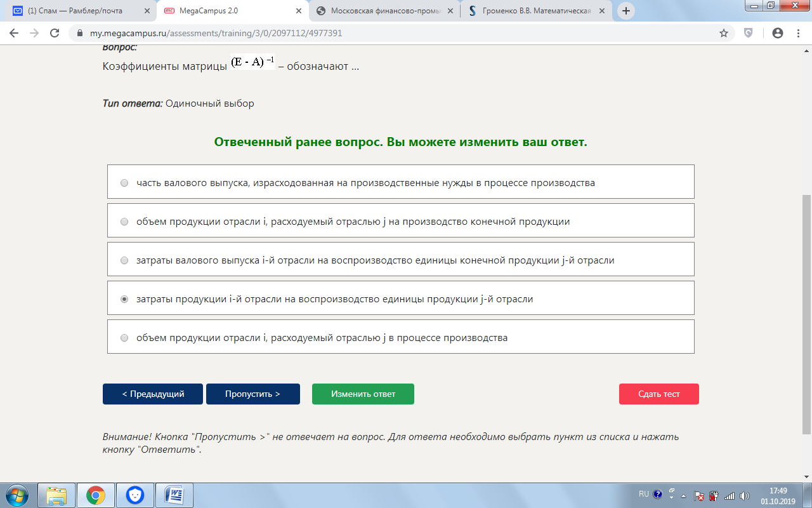Go back to previous page in Chrome
Screen dimensions: 812x508
(14, 33)
